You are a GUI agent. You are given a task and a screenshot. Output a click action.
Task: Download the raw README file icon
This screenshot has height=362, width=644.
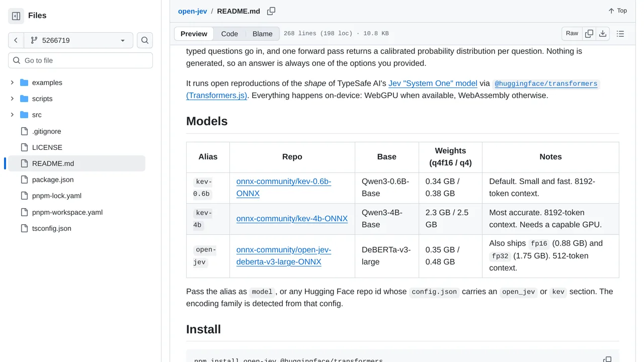[603, 34]
